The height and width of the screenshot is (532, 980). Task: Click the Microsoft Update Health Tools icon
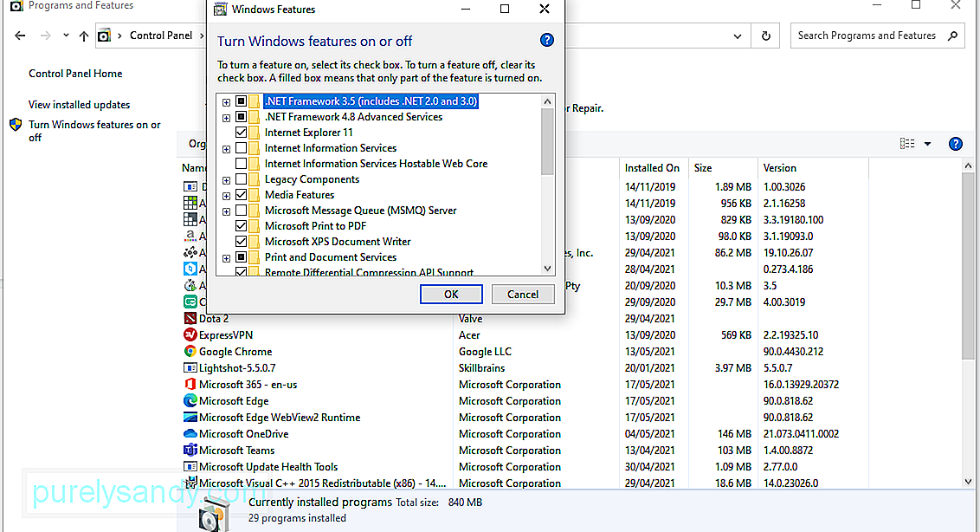190,466
